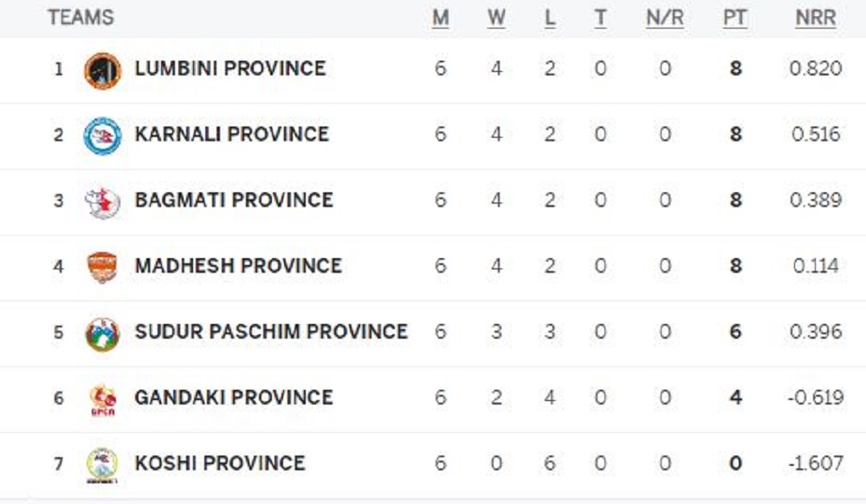Screen dimensions: 866x504
Task: Select the Bagmati Province team name
Action: click(x=234, y=200)
